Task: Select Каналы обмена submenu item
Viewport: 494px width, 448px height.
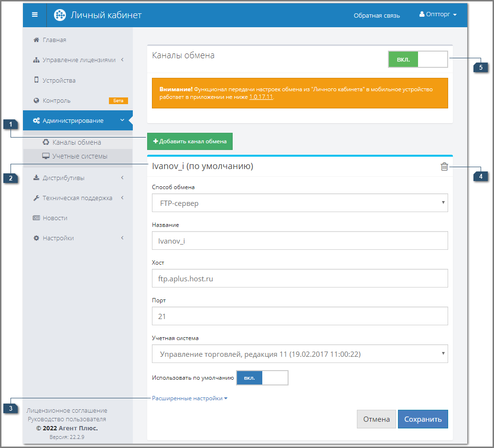Action: coord(77,142)
